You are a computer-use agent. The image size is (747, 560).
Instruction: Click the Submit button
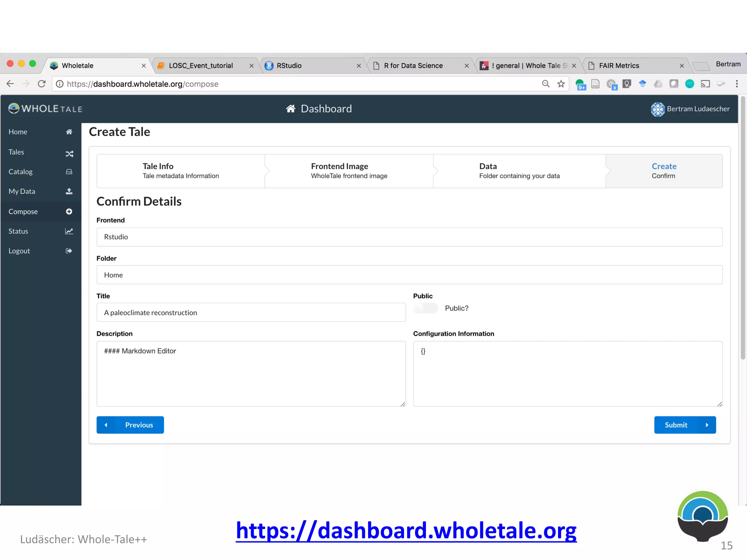coord(685,425)
